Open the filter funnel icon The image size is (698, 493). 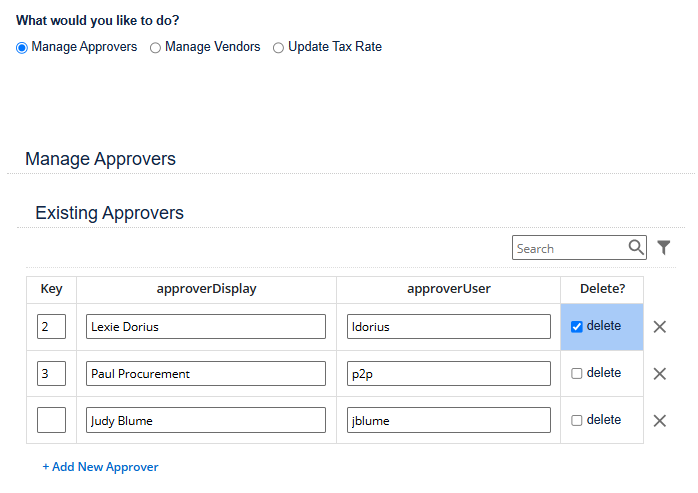664,247
